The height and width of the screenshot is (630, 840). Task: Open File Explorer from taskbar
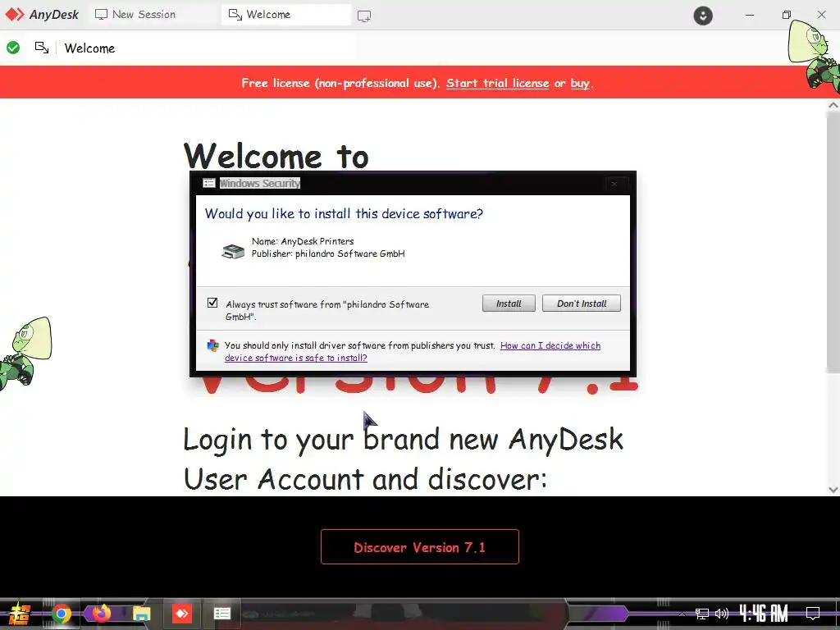pyautogui.click(x=141, y=614)
